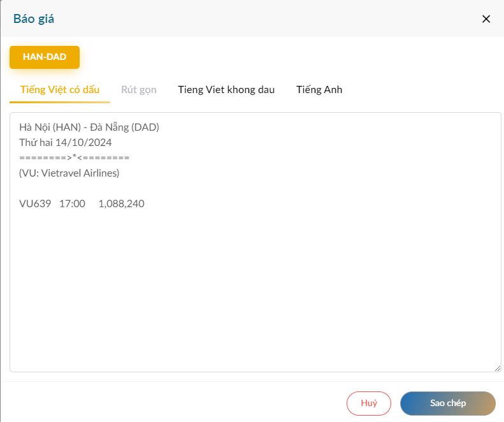Click the ========>*<======== separator line
This screenshot has width=504, height=422.
point(75,157)
